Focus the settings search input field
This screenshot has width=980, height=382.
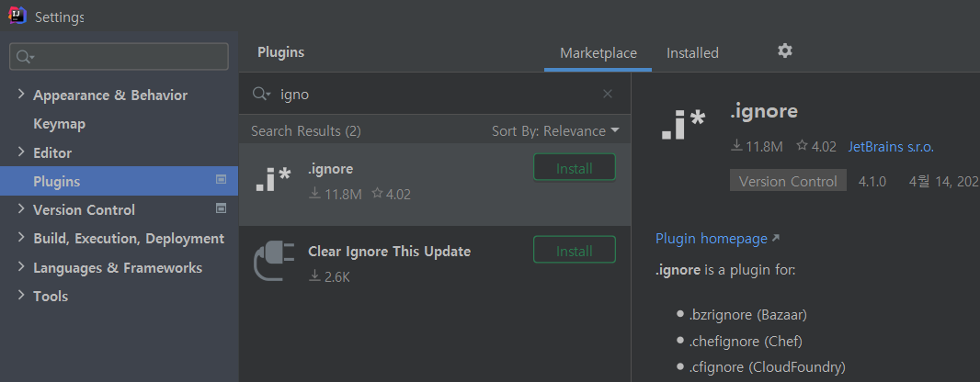click(119, 57)
